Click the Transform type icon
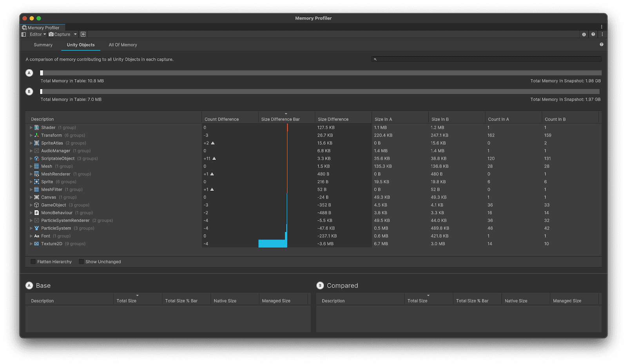 pos(36,135)
